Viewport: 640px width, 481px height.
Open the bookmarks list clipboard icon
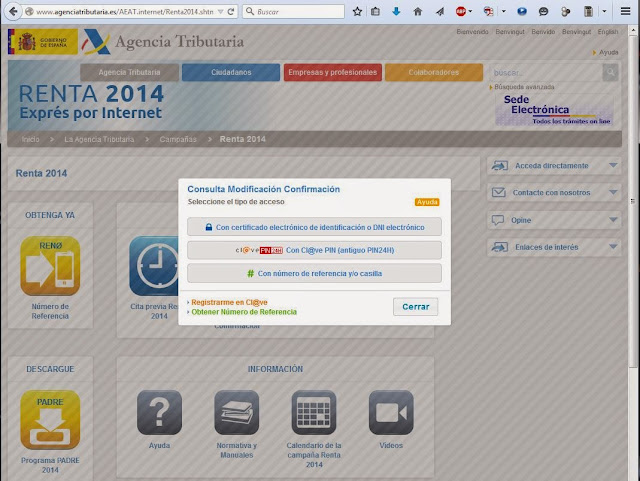point(376,11)
